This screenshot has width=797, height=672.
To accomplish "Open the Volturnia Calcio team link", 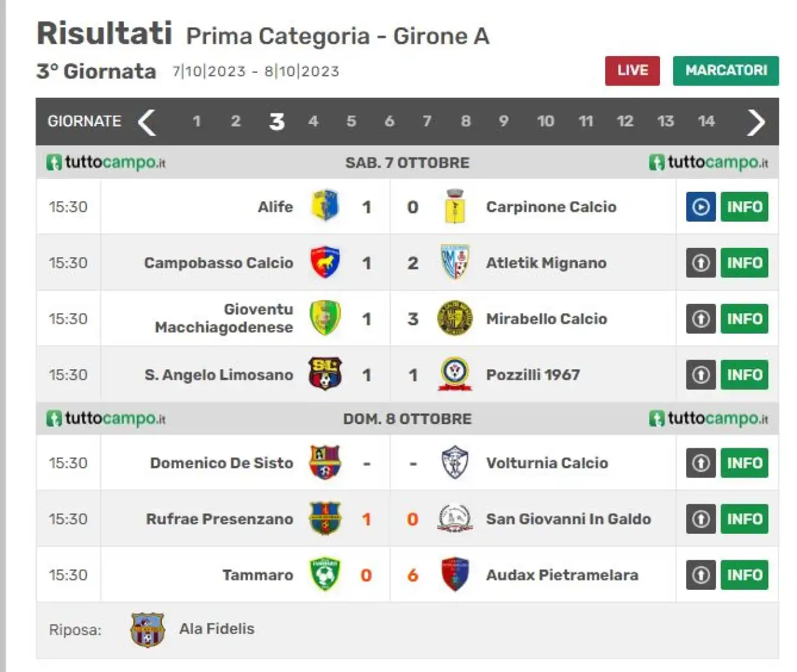I will (547, 463).
